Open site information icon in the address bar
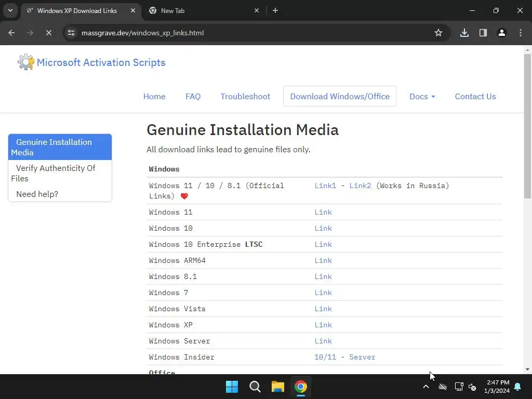Screen dimensions: 532x399 71,33
